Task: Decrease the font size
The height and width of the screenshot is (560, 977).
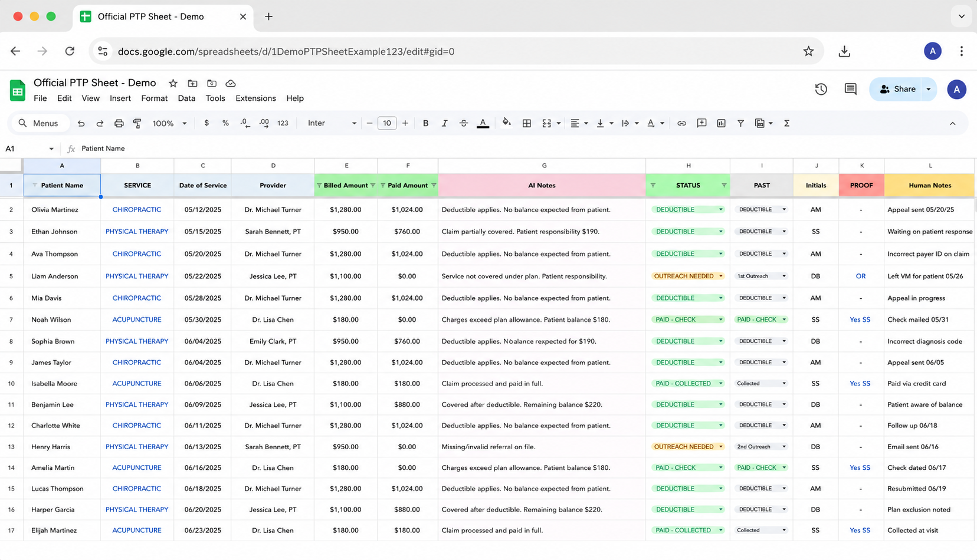Action: point(369,123)
